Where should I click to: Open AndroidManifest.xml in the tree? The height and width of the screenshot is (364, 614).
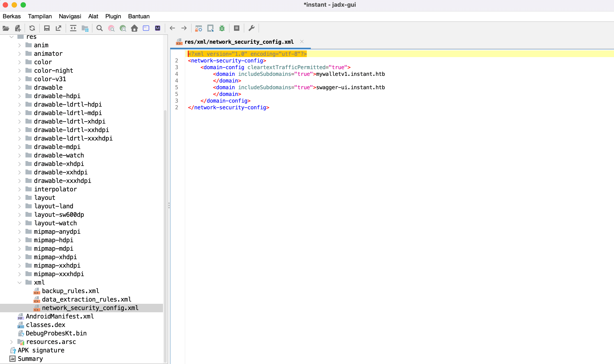(x=60, y=316)
